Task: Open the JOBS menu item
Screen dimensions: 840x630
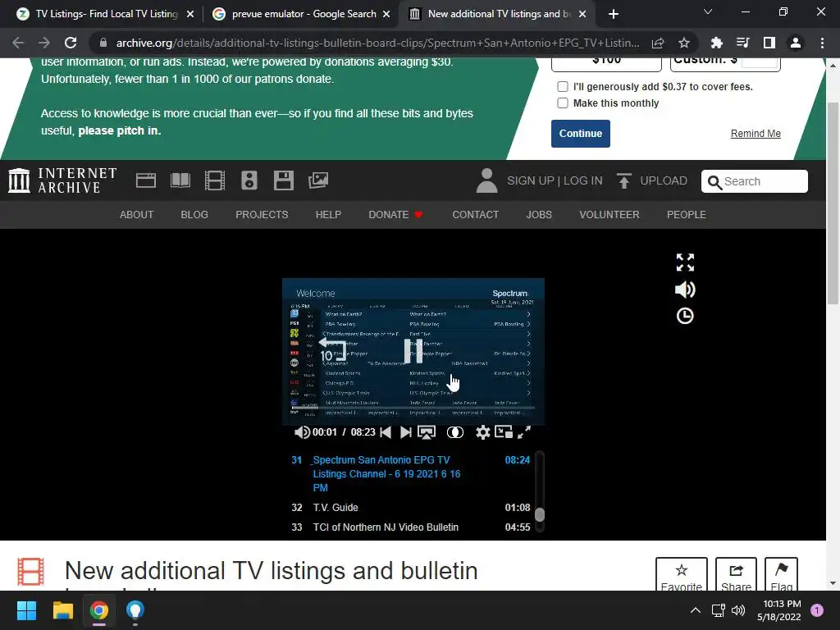Action: (x=539, y=214)
